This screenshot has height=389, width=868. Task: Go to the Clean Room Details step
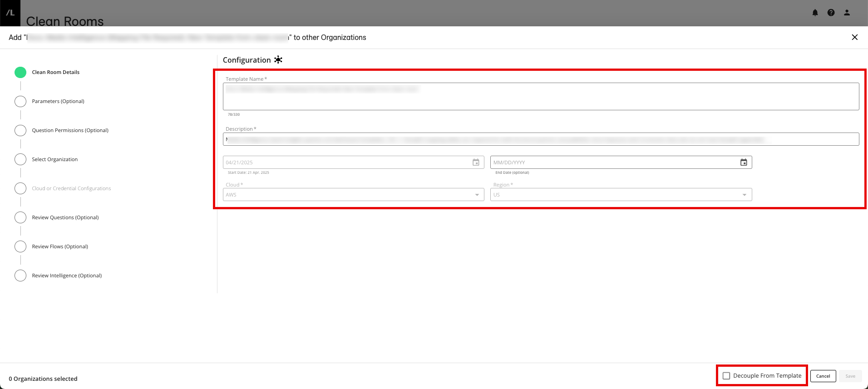click(x=55, y=72)
